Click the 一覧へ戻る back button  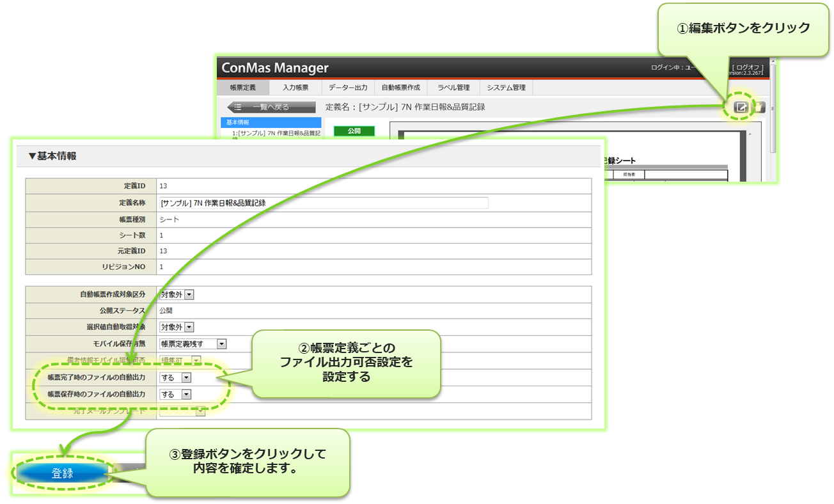(x=271, y=107)
